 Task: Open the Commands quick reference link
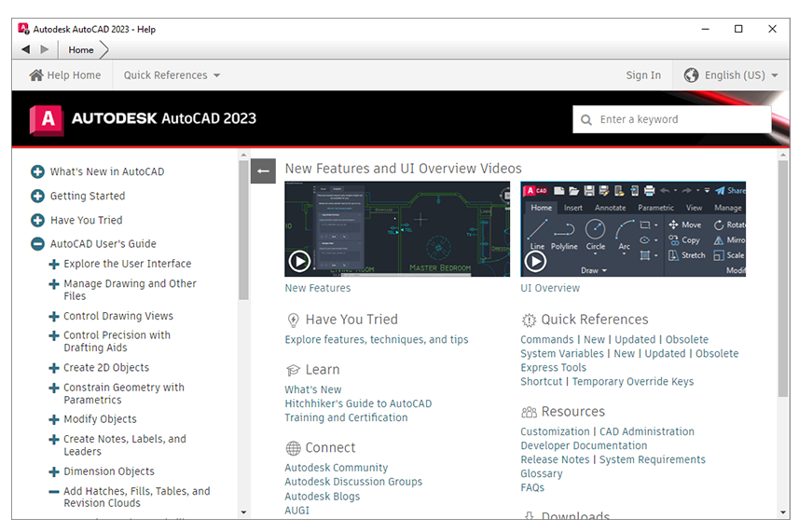point(546,339)
